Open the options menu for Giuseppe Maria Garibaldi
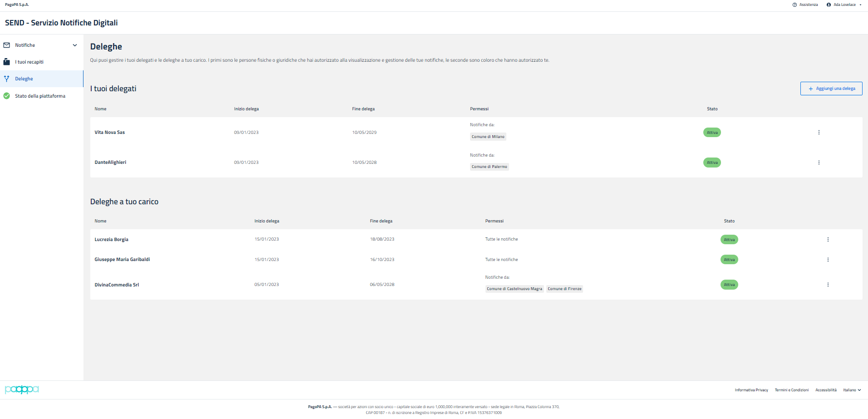This screenshot has height=419, width=868. 828,260
